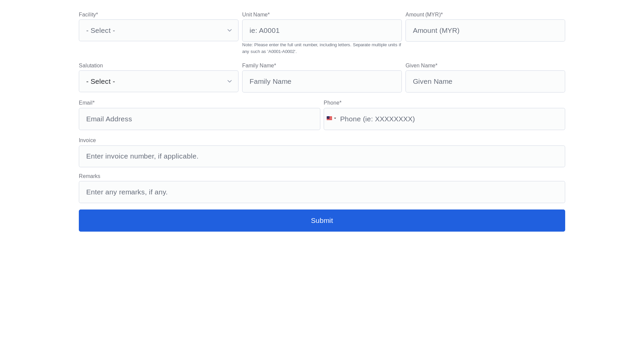The height and width of the screenshot is (362, 644).
Task: Focus the Family Name field
Action: click(322, 81)
